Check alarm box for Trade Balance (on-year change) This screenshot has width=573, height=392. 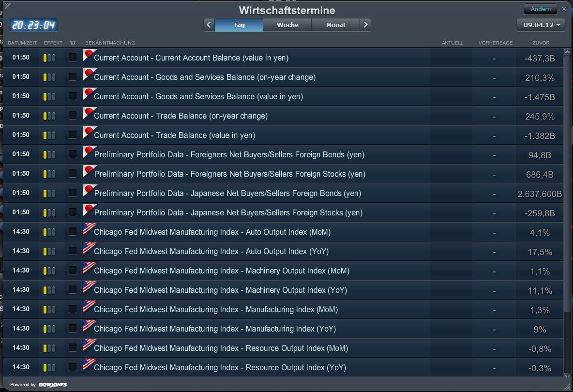point(73,116)
